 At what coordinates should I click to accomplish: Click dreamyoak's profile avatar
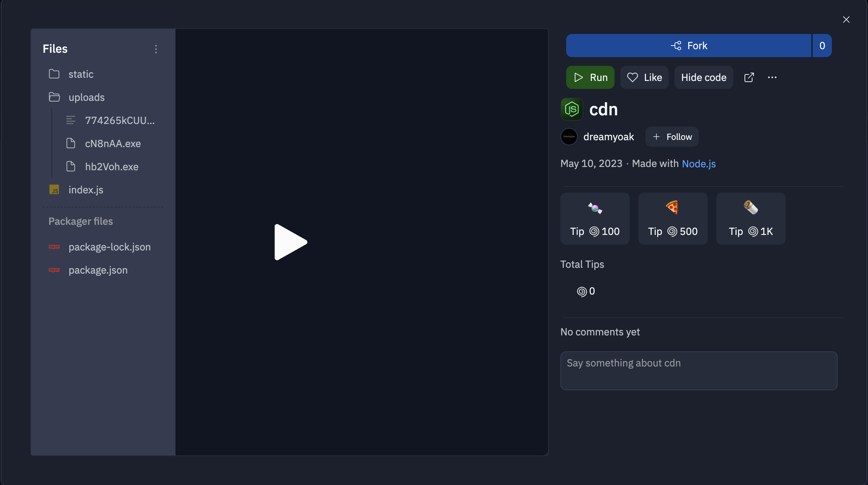(x=569, y=137)
